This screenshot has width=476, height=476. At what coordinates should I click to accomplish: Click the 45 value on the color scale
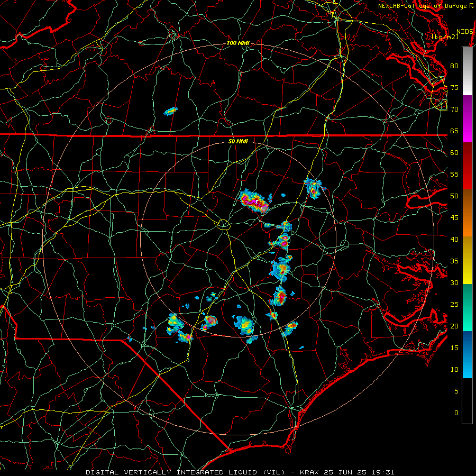click(454, 218)
